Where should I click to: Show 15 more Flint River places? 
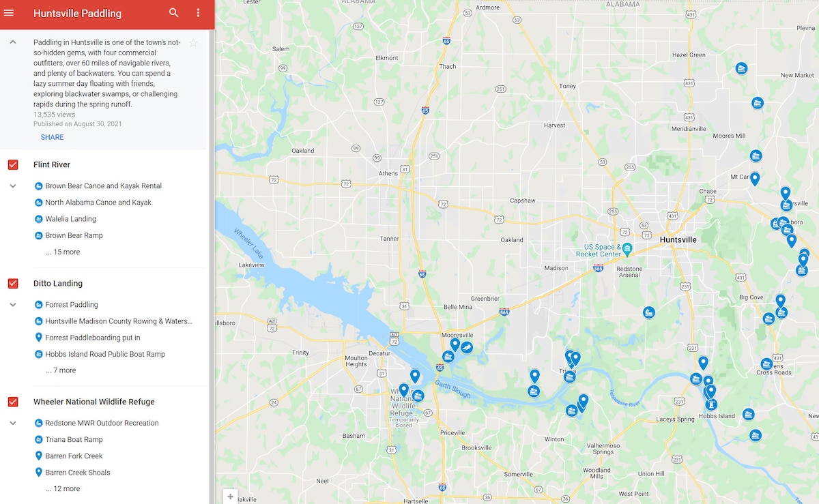pos(63,252)
